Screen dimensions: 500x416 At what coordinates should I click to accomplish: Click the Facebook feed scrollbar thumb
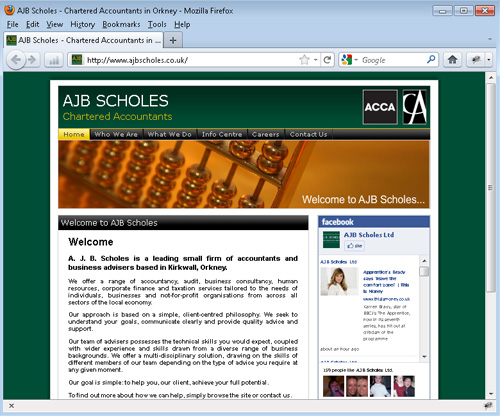(x=424, y=271)
